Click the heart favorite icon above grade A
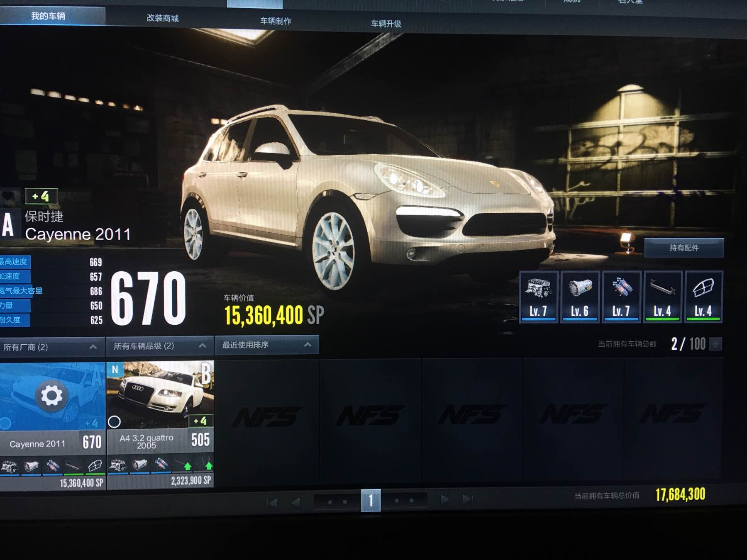747x560 pixels. pyautogui.click(x=9, y=196)
